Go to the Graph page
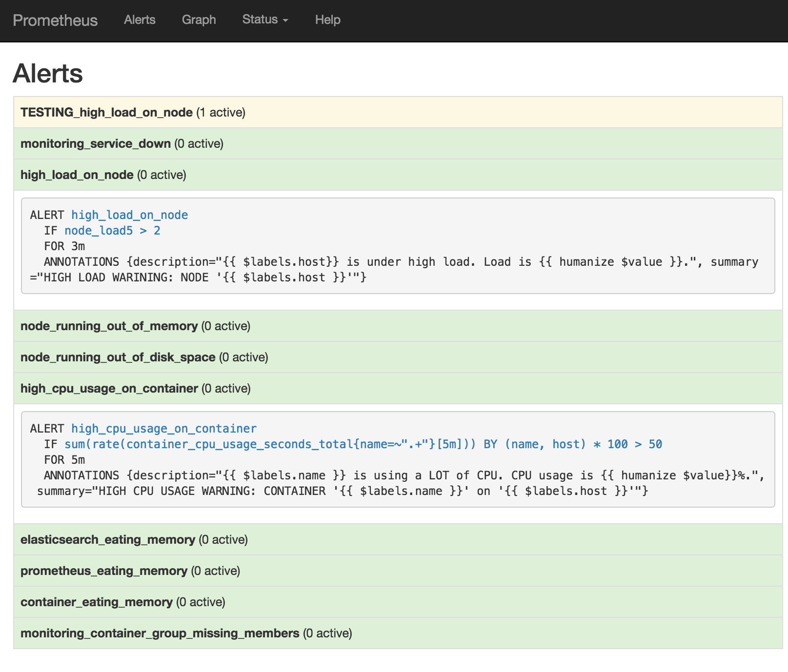The height and width of the screenshot is (672, 788). pos(199,20)
